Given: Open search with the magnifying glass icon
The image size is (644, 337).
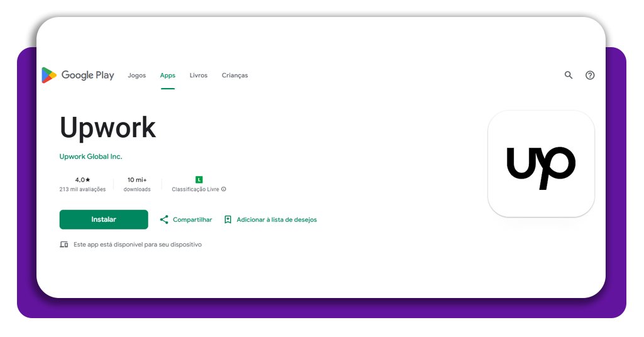Looking at the screenshot, I should coord(569,75).
